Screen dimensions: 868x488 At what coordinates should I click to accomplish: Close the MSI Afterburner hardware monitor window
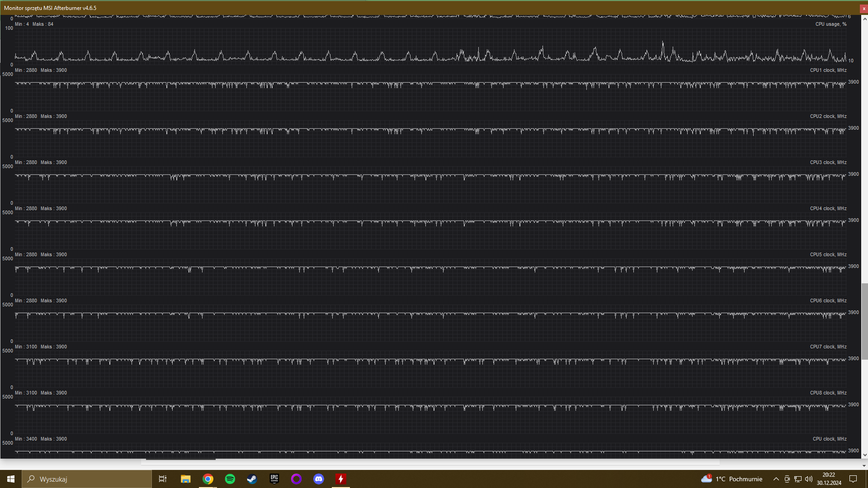[x=864, y=9]
